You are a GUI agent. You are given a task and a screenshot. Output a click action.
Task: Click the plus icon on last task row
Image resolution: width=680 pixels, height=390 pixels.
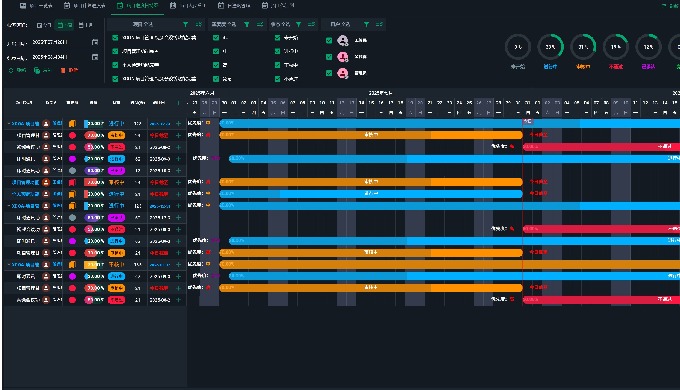(178, 300)
